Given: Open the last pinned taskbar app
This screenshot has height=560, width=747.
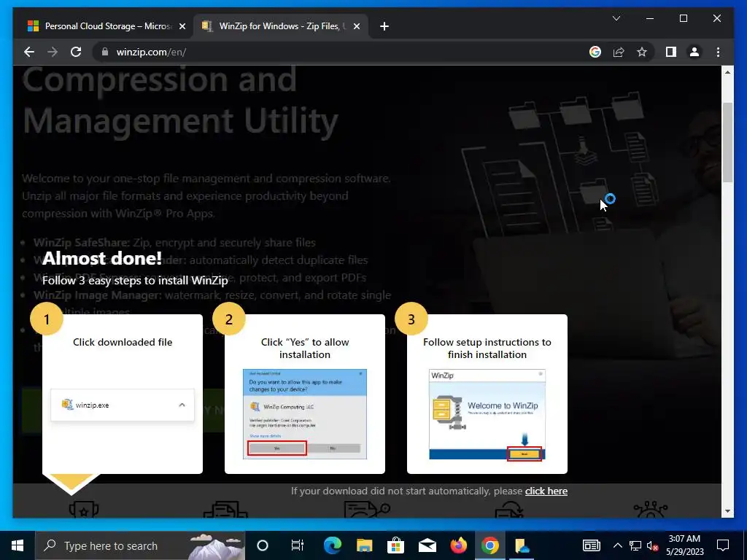Looking at the screenshot, I should click(522, 545).
